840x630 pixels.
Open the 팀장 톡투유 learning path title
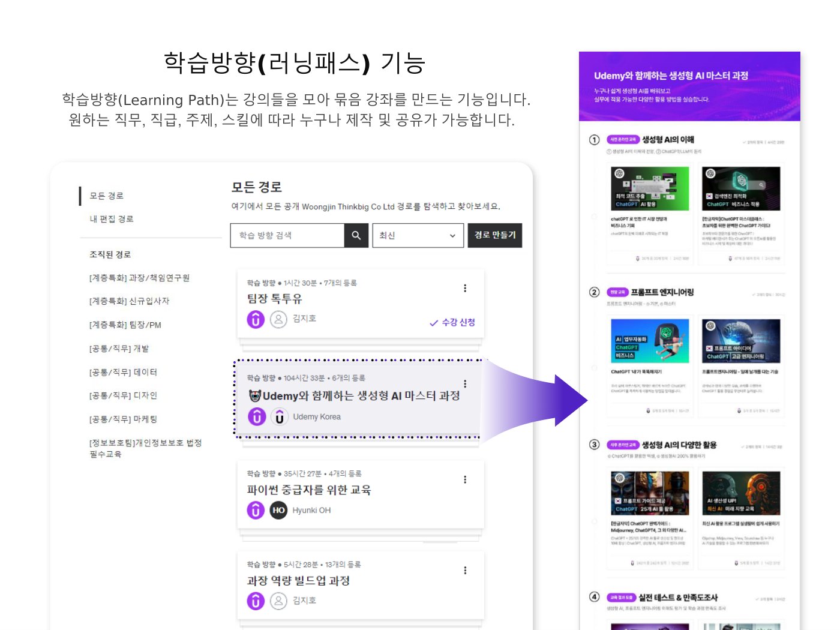click(274, 299)
